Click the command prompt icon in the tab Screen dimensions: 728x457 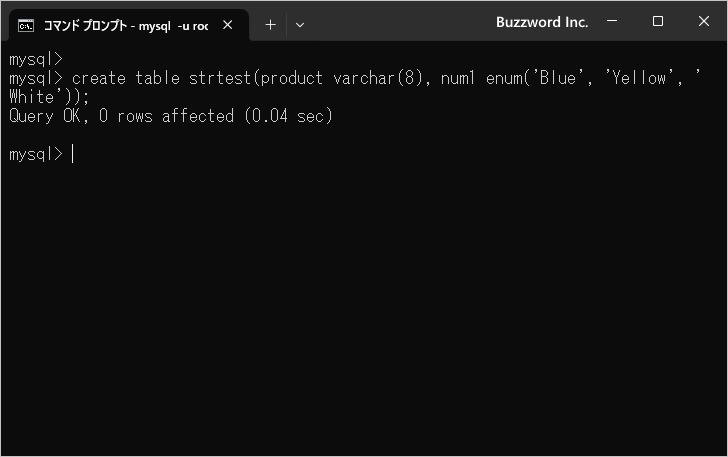pyautogui.click(x=26, y=26)
